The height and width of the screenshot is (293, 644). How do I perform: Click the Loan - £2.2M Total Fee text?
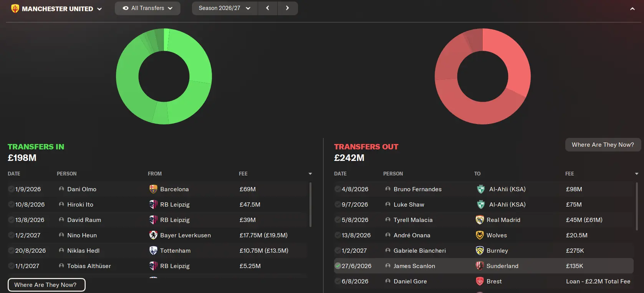[x=598, y=281]
